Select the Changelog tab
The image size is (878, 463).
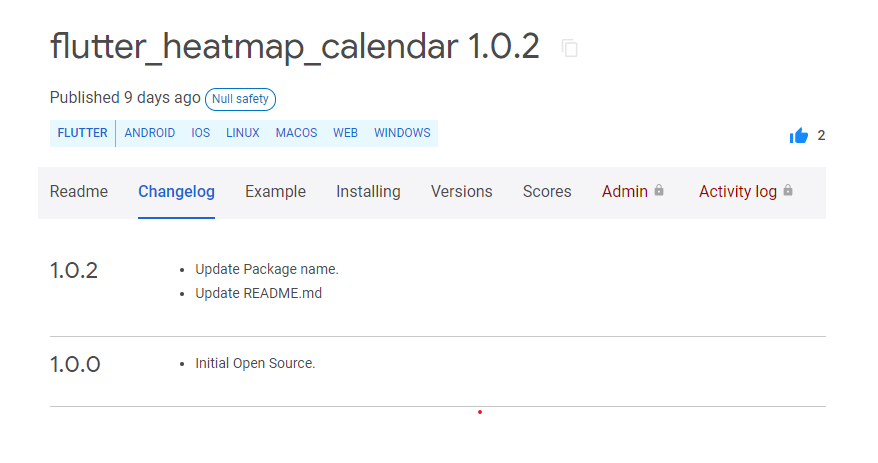tap(176, 192)
